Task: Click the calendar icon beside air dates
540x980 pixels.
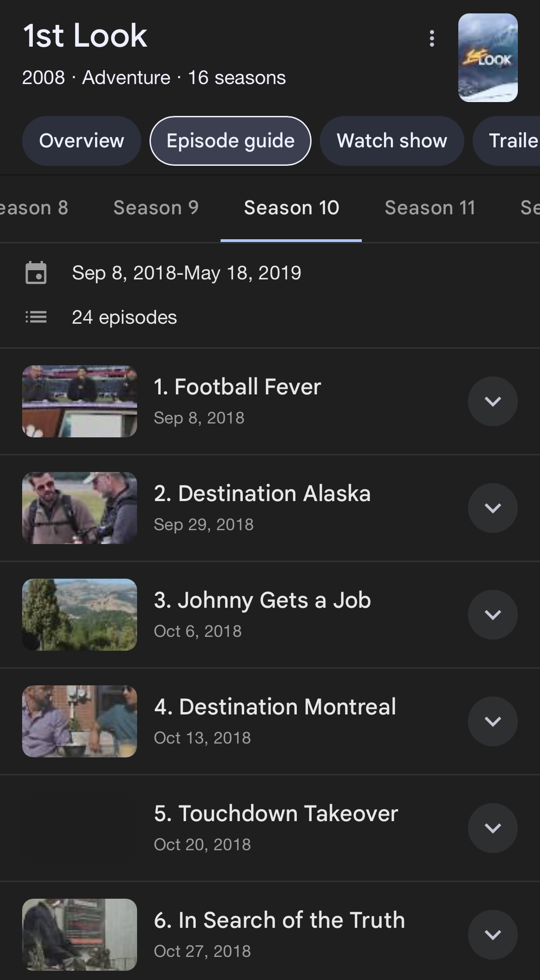Action: pos(36,272)
